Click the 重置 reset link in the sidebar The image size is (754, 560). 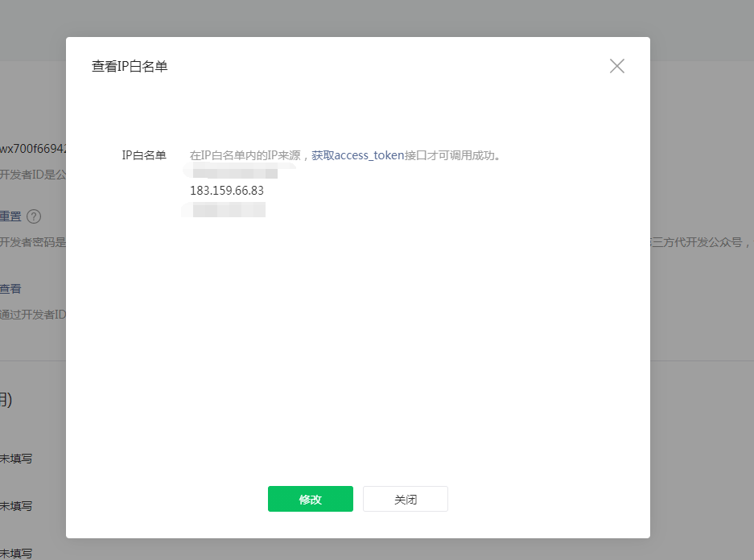click(x=10, y=216)
